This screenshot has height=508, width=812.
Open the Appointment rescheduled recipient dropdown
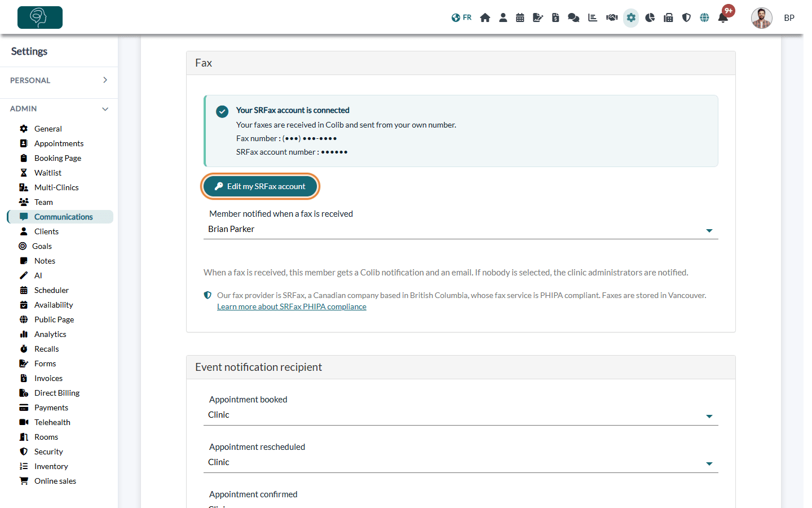pos(461,462)
